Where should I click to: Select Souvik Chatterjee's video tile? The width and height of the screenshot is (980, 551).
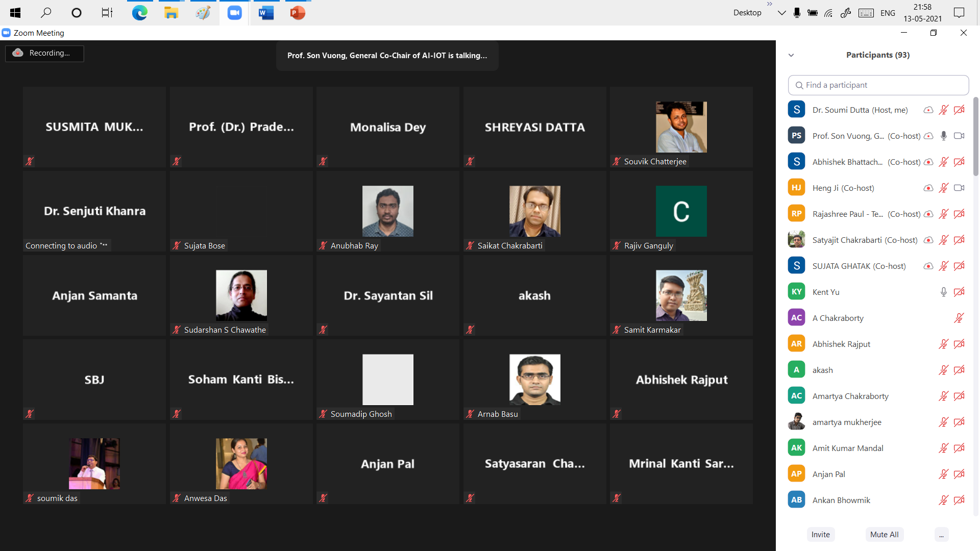[681, 127]
